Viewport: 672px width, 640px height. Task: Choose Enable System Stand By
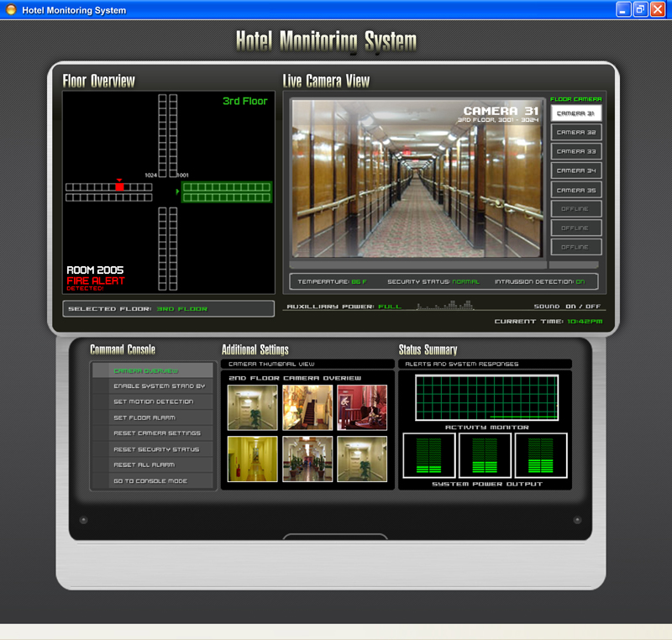[153, 386]
